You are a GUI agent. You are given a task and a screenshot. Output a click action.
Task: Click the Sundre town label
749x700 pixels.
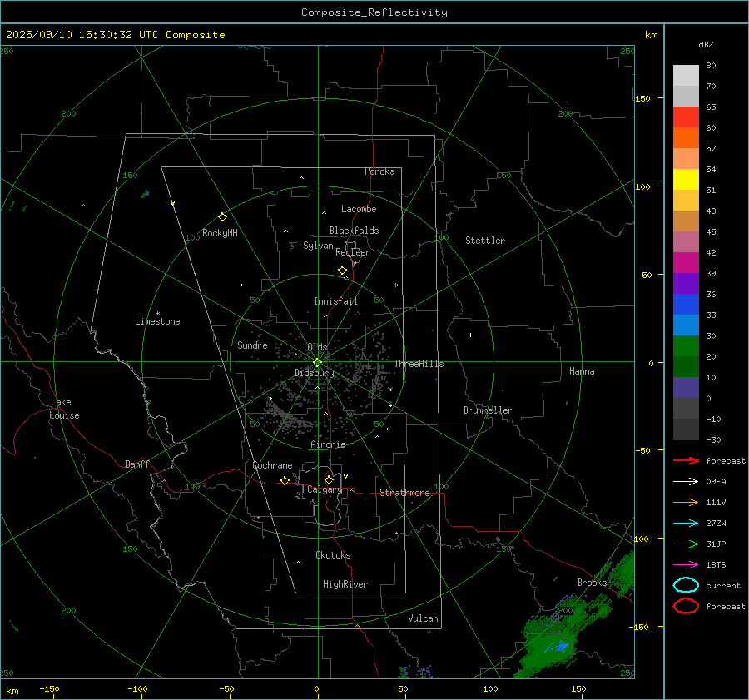click(x=252, y=345)
